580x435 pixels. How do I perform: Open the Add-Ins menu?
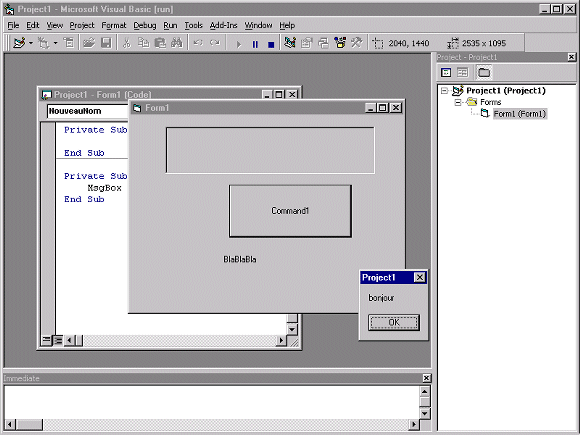223,25
